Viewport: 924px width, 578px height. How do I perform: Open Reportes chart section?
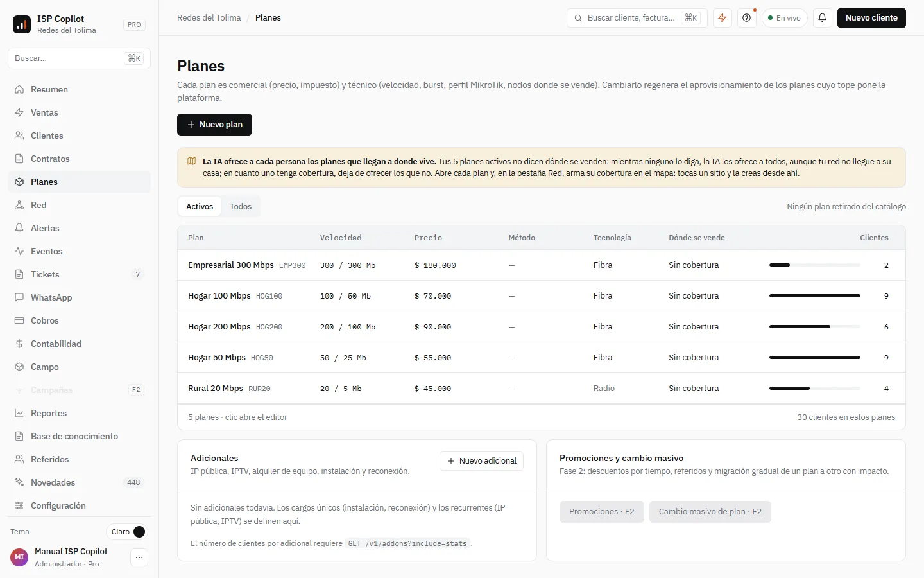pyautogui.click(x=79, y=413)
